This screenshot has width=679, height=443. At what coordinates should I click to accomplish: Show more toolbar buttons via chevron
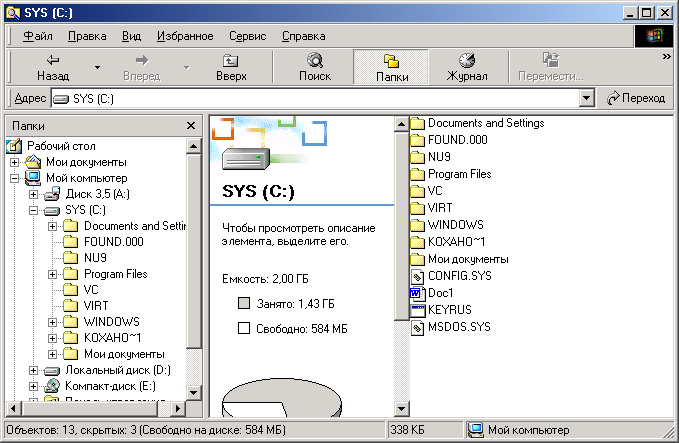666,57
